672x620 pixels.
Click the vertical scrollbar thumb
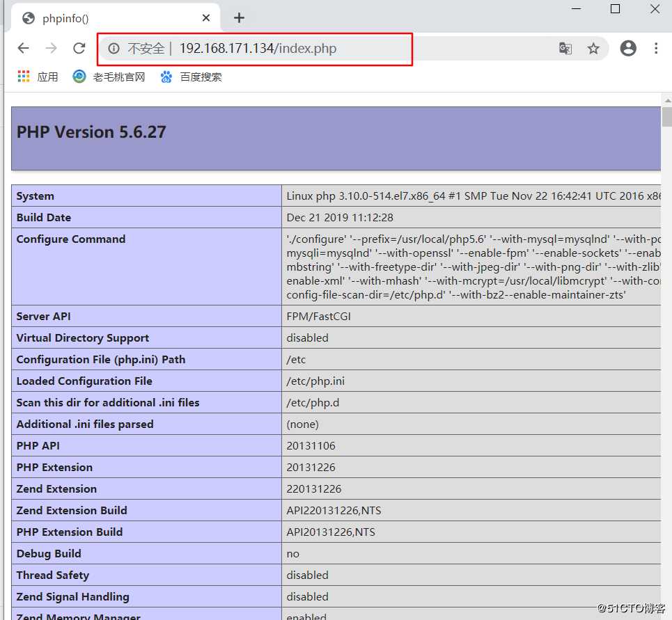coord(667,118)
